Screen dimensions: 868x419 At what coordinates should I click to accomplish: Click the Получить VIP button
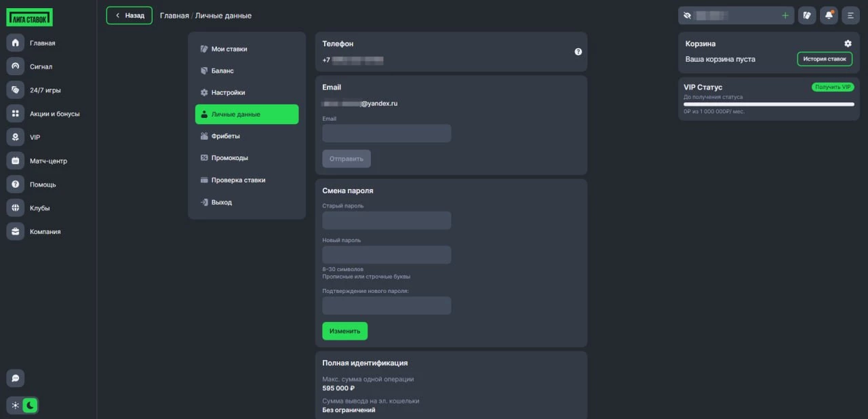833,87
